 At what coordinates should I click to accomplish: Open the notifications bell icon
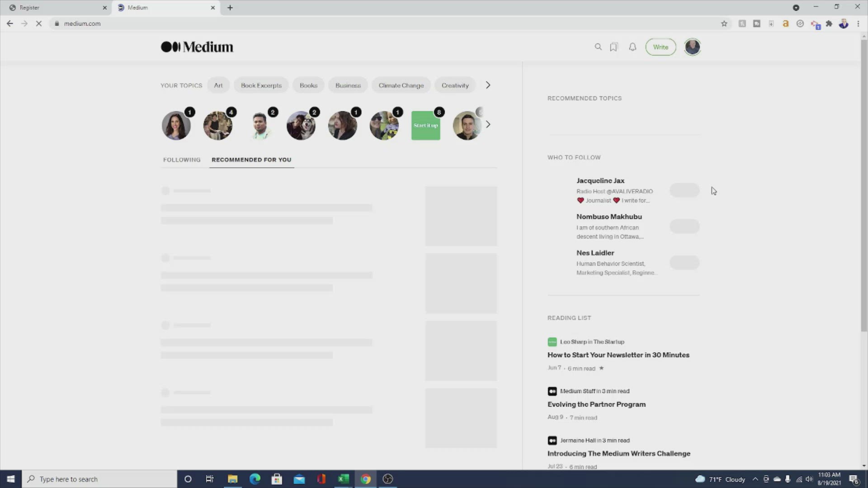632,47
